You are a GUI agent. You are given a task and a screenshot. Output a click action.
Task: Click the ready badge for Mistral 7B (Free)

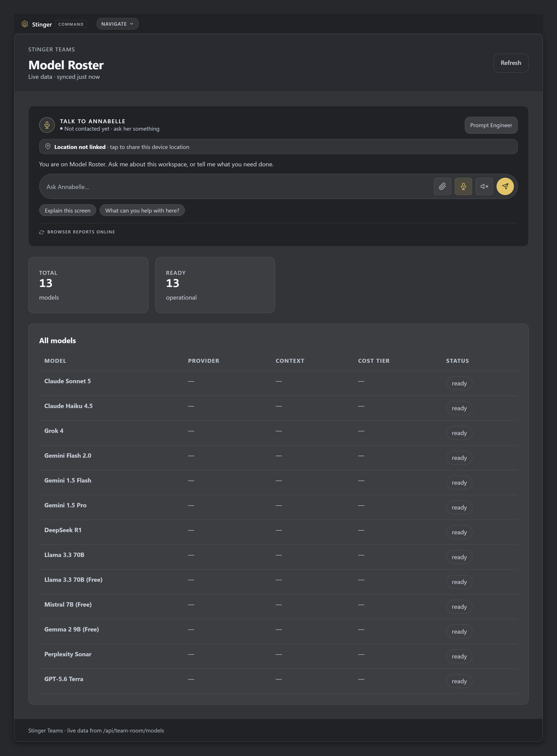pos(459,607)
